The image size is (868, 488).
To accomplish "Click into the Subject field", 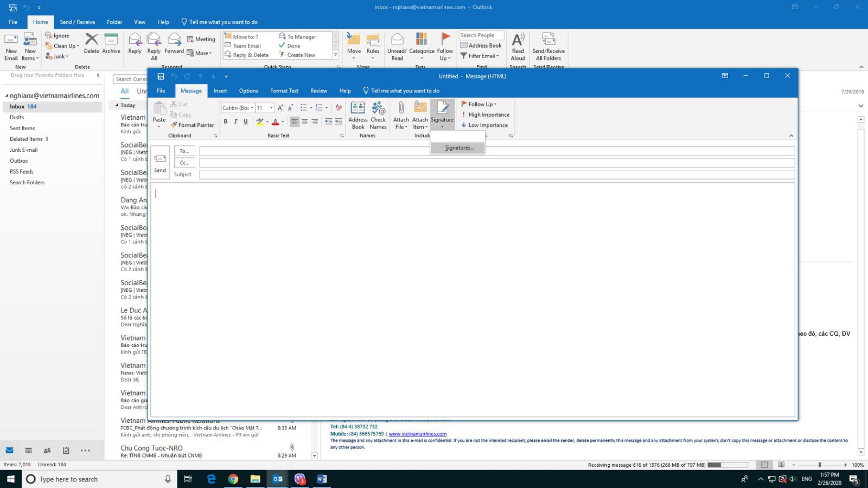I will pyautogui.click(x=497, y=175).
